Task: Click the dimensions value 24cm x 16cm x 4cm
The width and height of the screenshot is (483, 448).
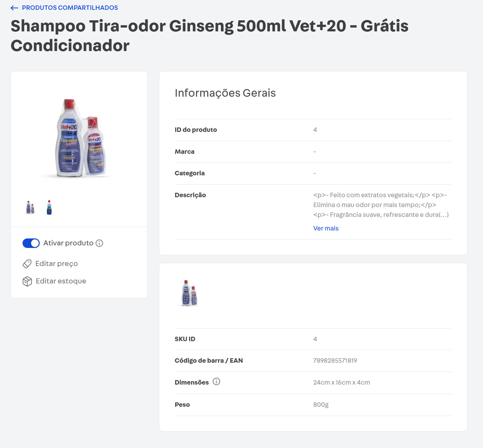Action: coord(341,382)
